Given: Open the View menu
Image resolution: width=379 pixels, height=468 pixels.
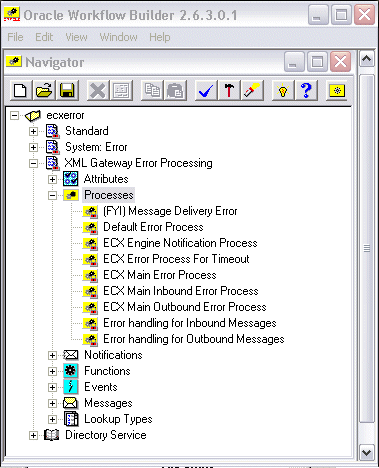Looking at the screenshot, I should click(x=76, y=37).
